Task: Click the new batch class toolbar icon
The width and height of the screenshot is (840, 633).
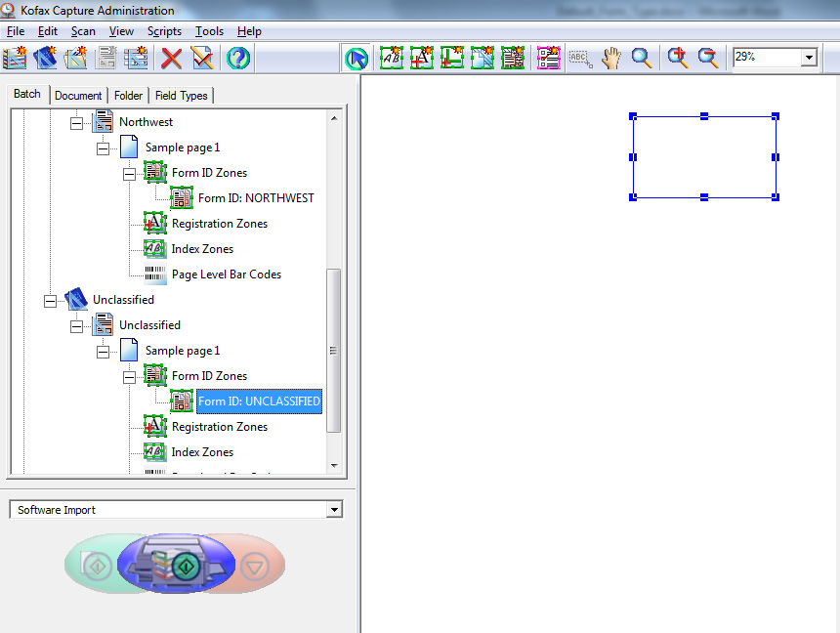Action: 15,58
